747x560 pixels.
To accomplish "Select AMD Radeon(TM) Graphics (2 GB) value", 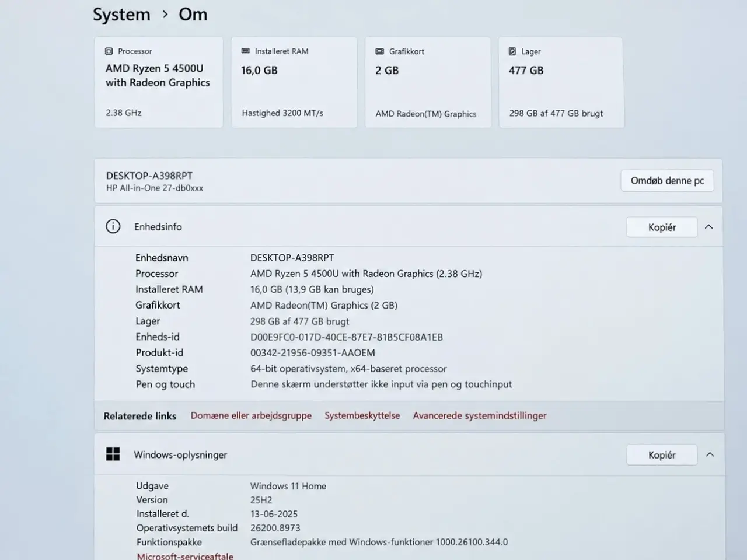I will tap(324, 305).
